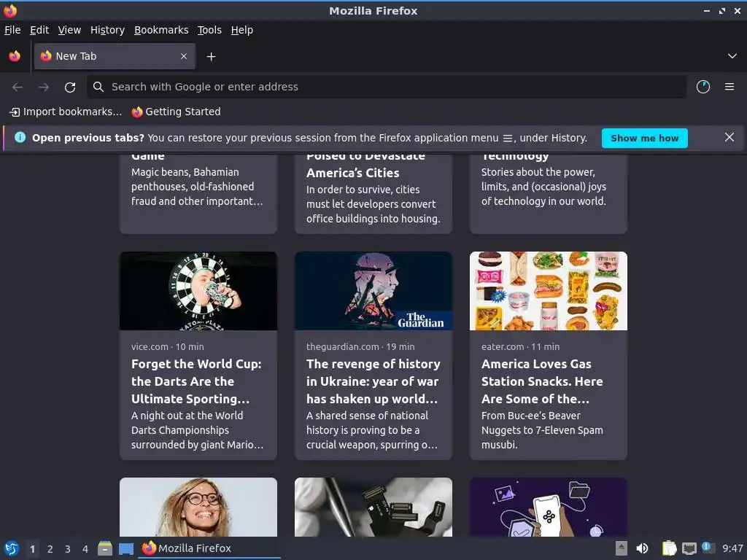
Task: Open volume speaker tray icon
Action: 642,548
